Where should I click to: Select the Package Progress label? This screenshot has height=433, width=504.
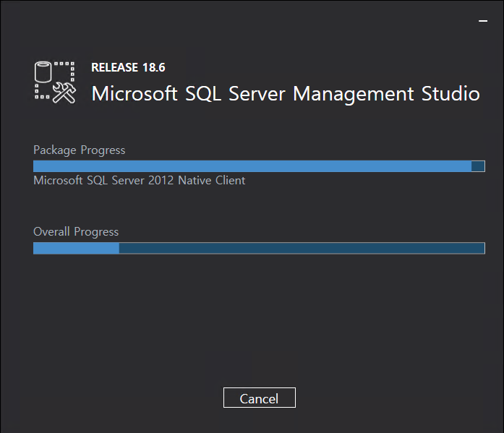click(x=80, y=150)
